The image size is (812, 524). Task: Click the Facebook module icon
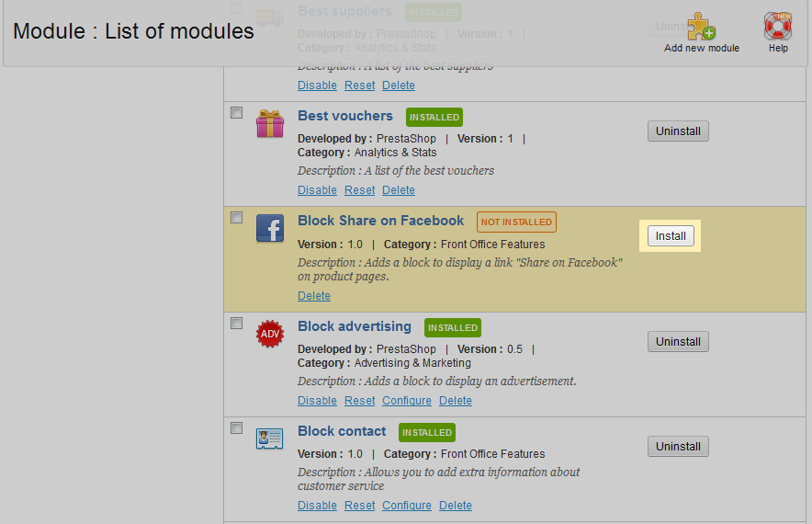pos(270,228)
